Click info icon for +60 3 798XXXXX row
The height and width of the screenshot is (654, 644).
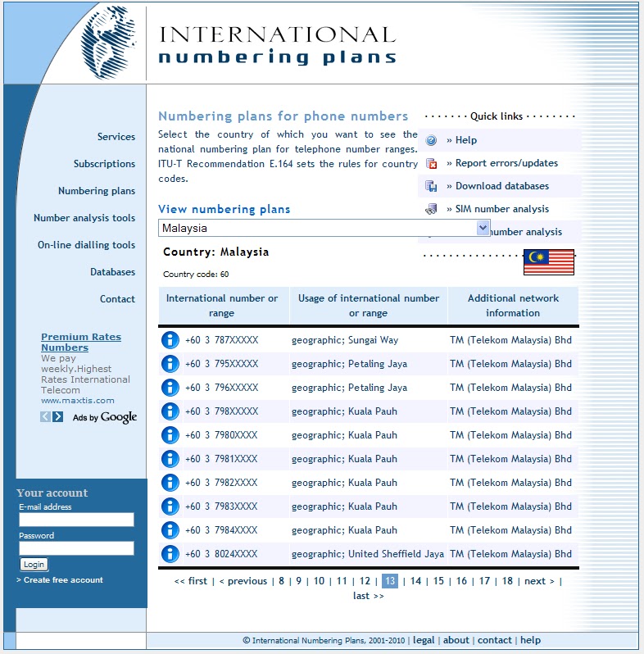pyautogui.click(x=170, y=411)
